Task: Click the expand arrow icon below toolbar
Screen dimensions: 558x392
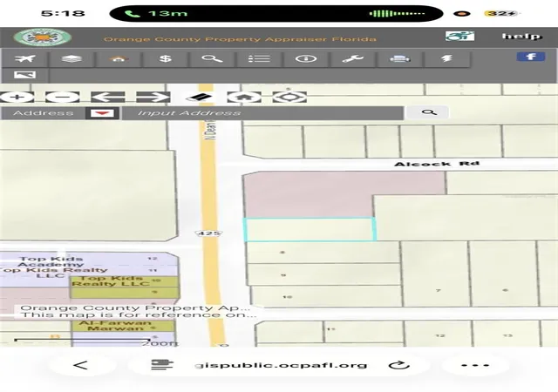Action: [x=24, y=75]
